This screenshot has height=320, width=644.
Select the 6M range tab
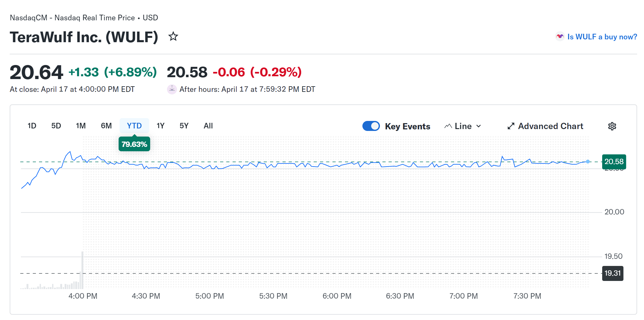106,126
